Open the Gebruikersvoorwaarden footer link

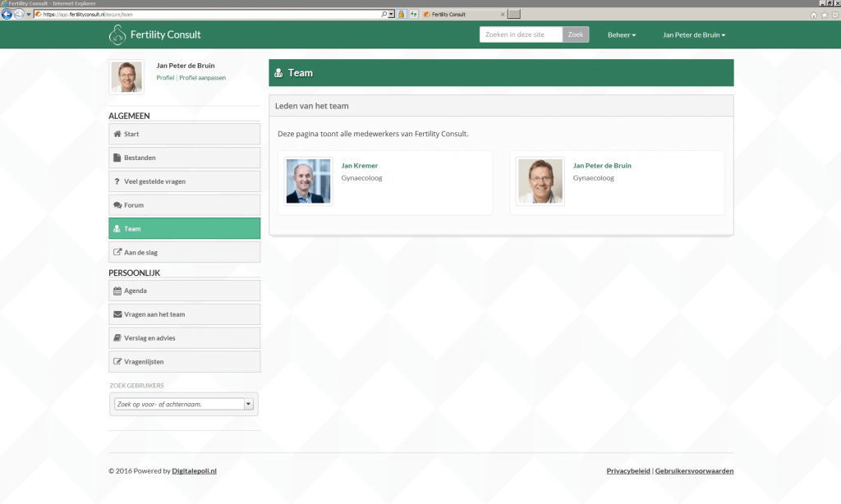pos(694,471)
